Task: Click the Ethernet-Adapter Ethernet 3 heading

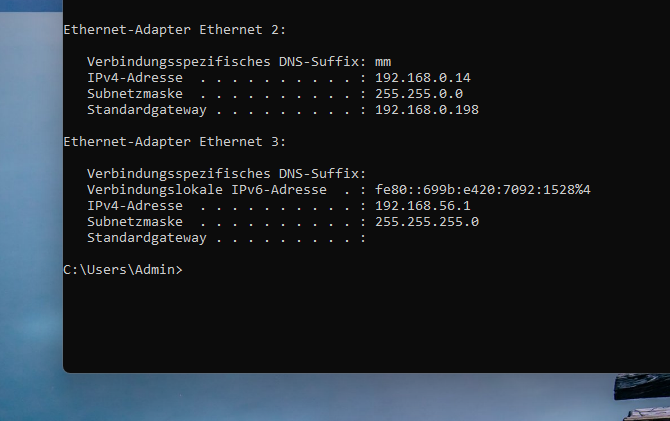Action: point(174,142)
